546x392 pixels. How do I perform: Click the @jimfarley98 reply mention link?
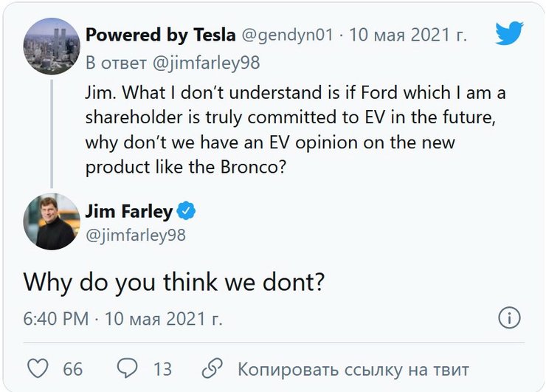207,62
